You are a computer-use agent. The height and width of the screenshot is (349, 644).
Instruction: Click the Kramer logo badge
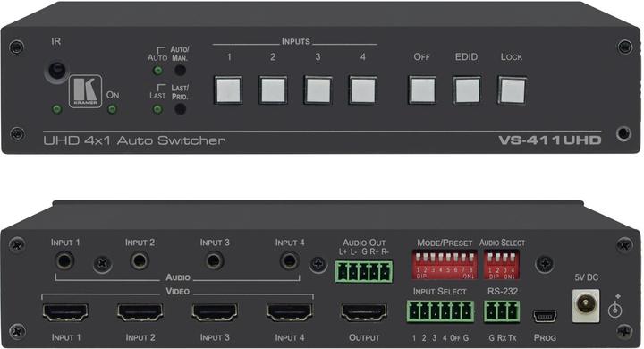pos(85,91)
